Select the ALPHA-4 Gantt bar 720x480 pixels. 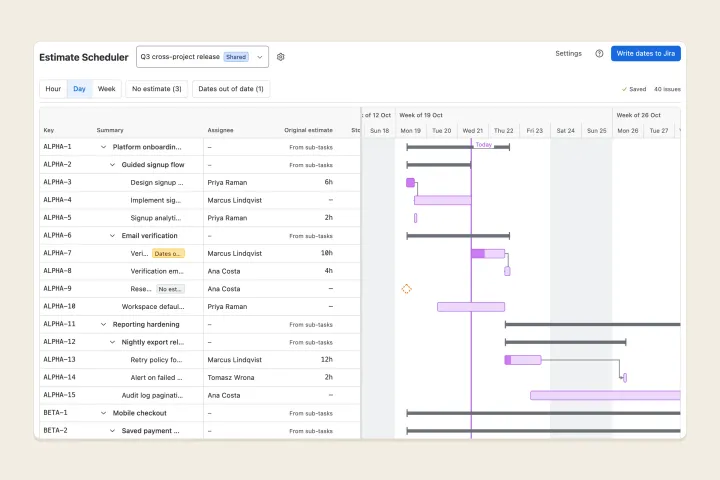point(443,200)
